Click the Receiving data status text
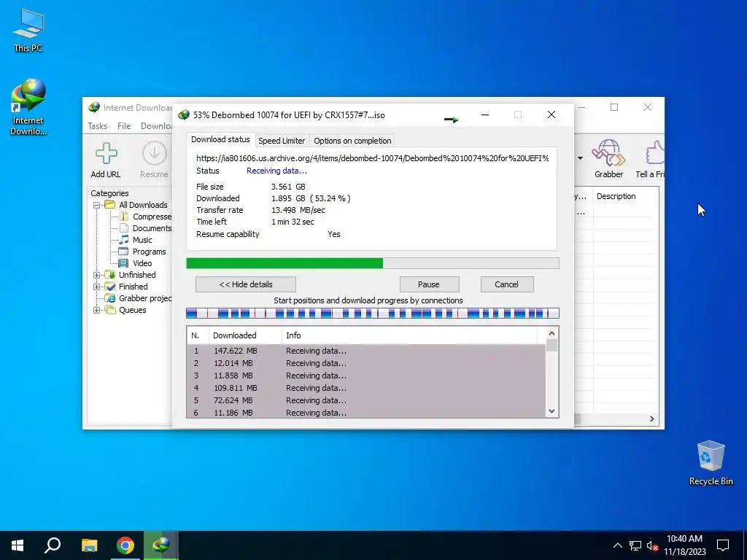This screenshot has width=747, height=560. (276, 171)
